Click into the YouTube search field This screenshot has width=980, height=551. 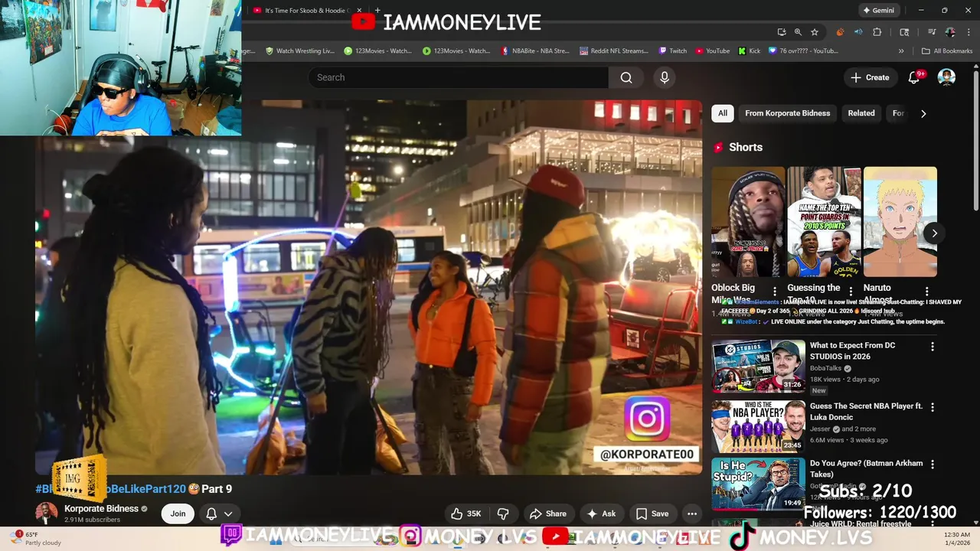point(459,77)
